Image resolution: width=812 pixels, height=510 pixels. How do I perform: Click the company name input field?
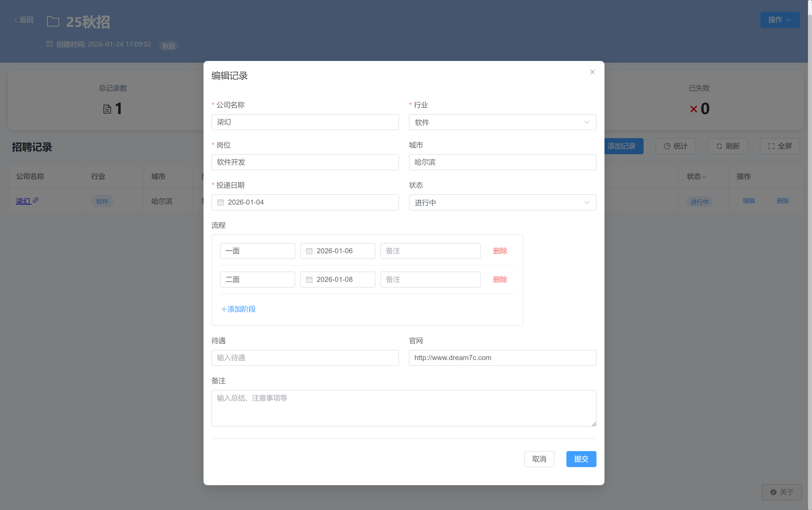(x=305, y=122)
